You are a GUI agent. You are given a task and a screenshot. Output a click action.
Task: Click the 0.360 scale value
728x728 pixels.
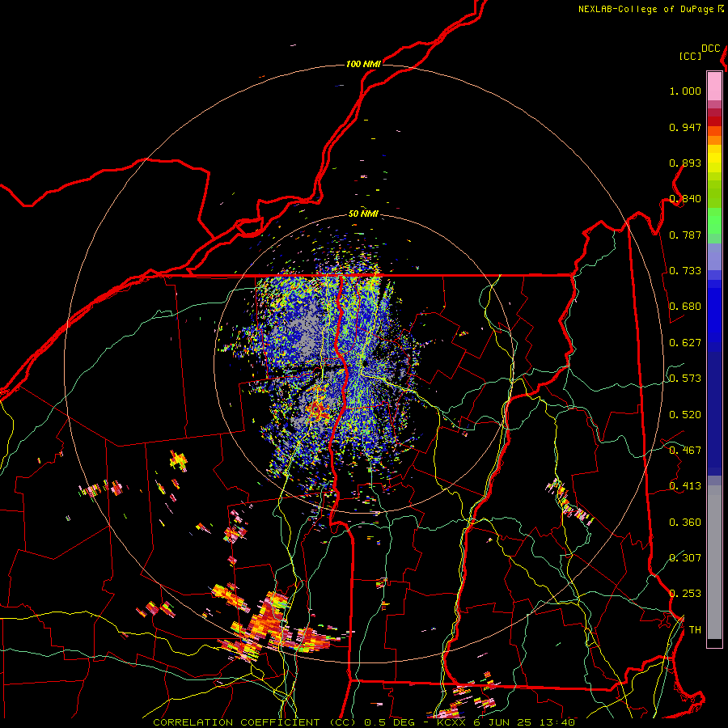click(685, 523)
